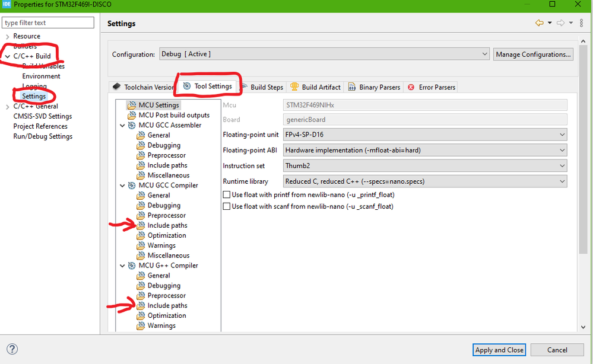
Task: Click icon beside GCC Compiler Include paths
Action: click(141, 225)
